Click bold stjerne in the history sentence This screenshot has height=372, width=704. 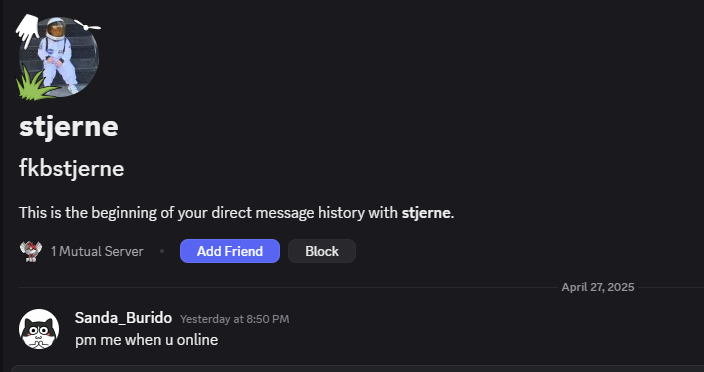[426, 213]
